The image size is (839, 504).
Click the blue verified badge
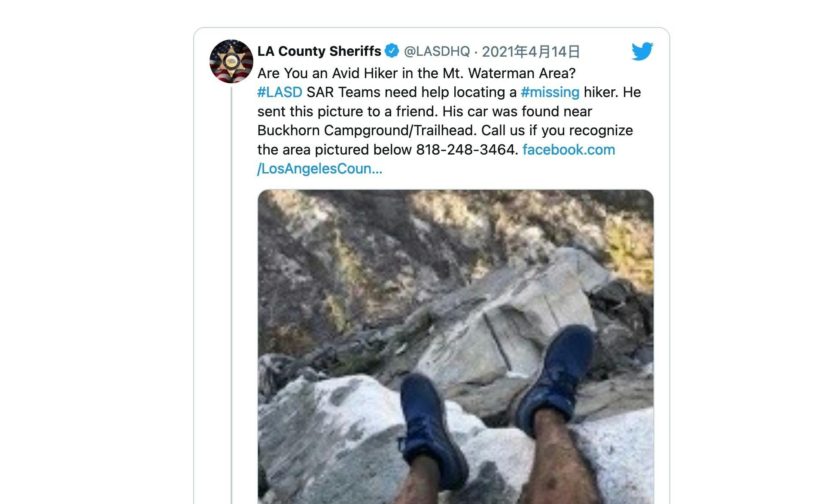click(392, 51)
